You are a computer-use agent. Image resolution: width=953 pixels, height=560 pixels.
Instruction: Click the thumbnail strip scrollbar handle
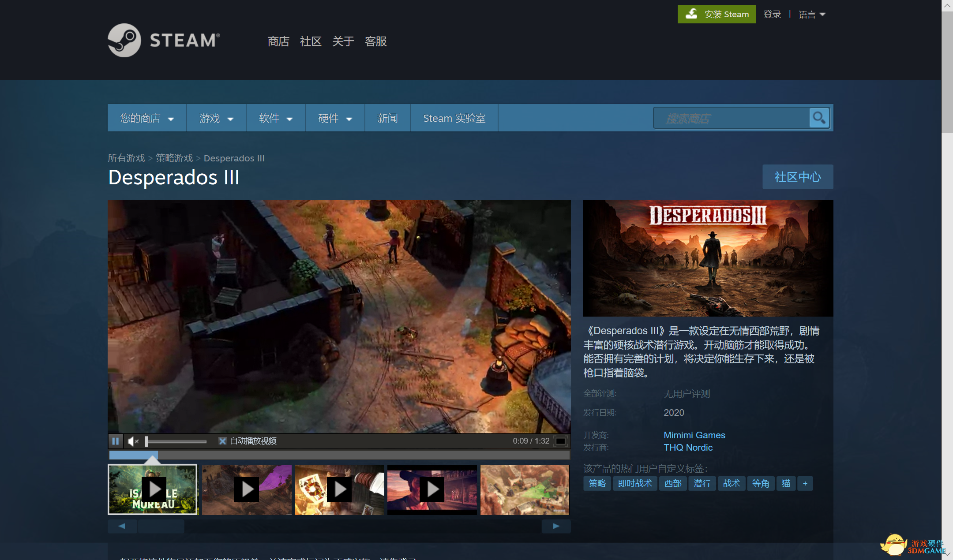161,526
